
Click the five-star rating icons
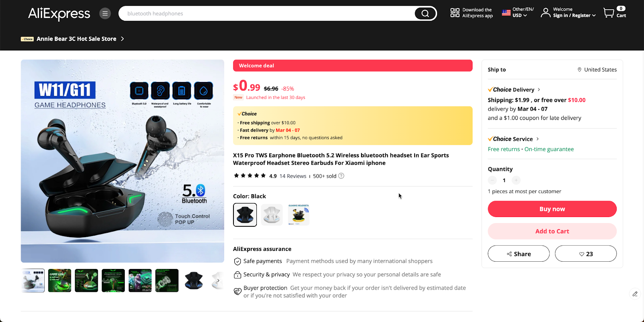click(250, 176)
